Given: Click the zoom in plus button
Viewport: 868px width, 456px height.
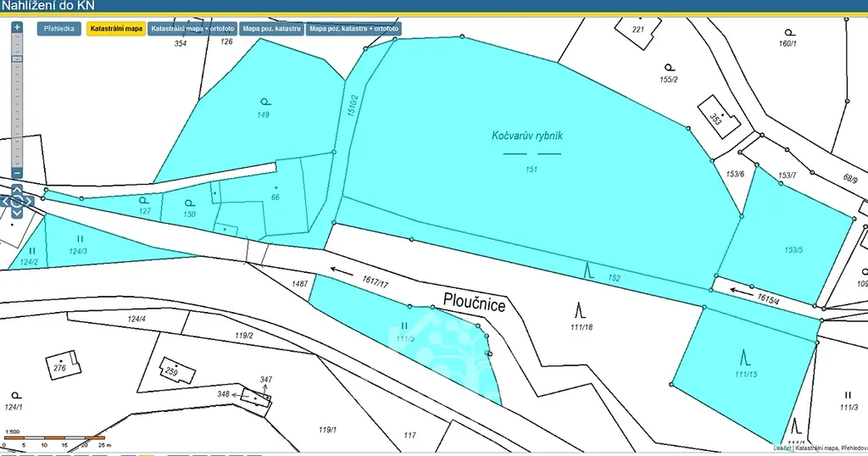Looking at the screenshot, I should tap(17, 27).
